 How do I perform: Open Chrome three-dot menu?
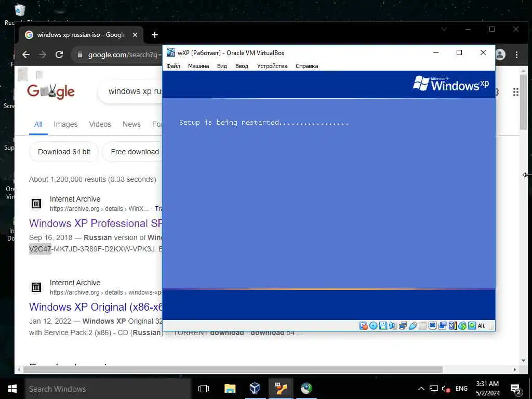[x=516, y=55]
